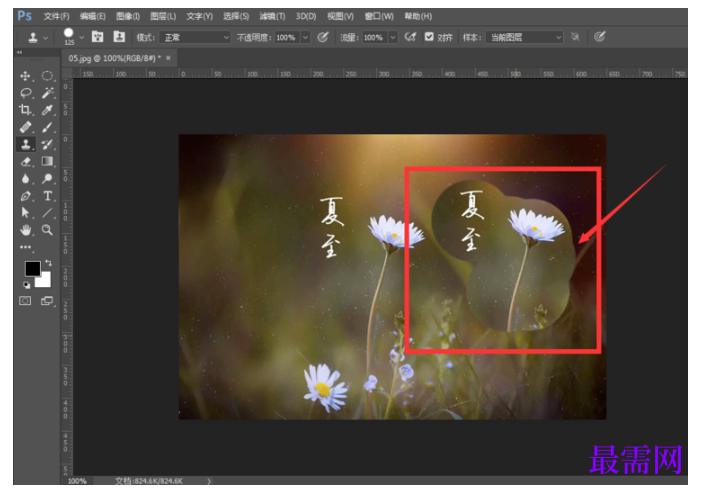This screenshot has height=491, width=701.
Task: Click the zoom level 100% field
Action: point(77,481)
